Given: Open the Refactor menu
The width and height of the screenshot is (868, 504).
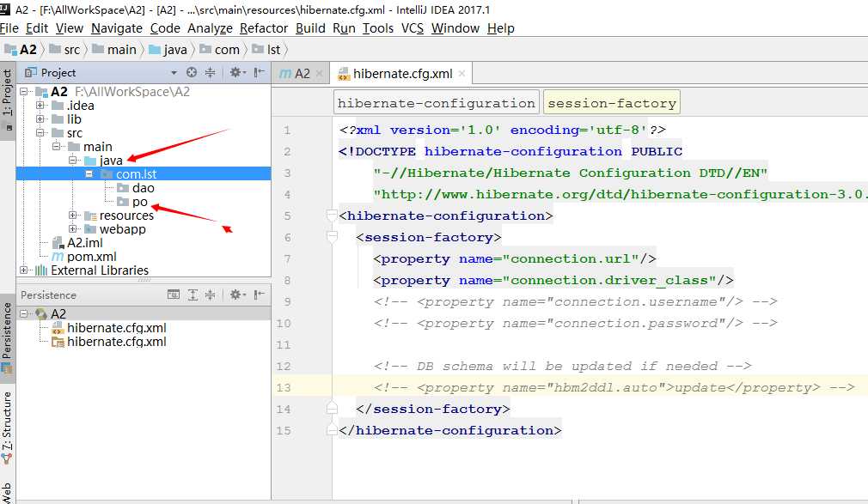Looking at the screenshot, I should [264, 28].
